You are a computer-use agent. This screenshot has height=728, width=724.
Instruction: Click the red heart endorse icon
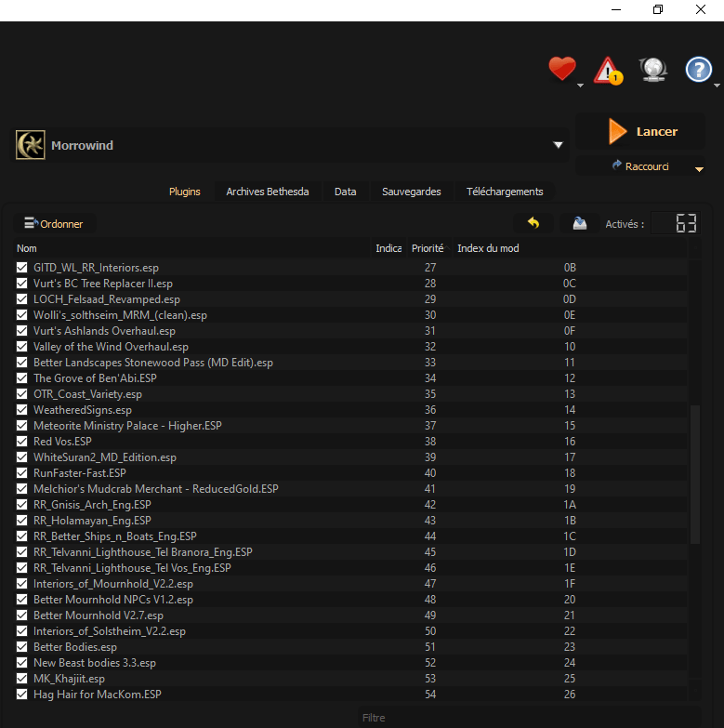click(x=561, y=69)
